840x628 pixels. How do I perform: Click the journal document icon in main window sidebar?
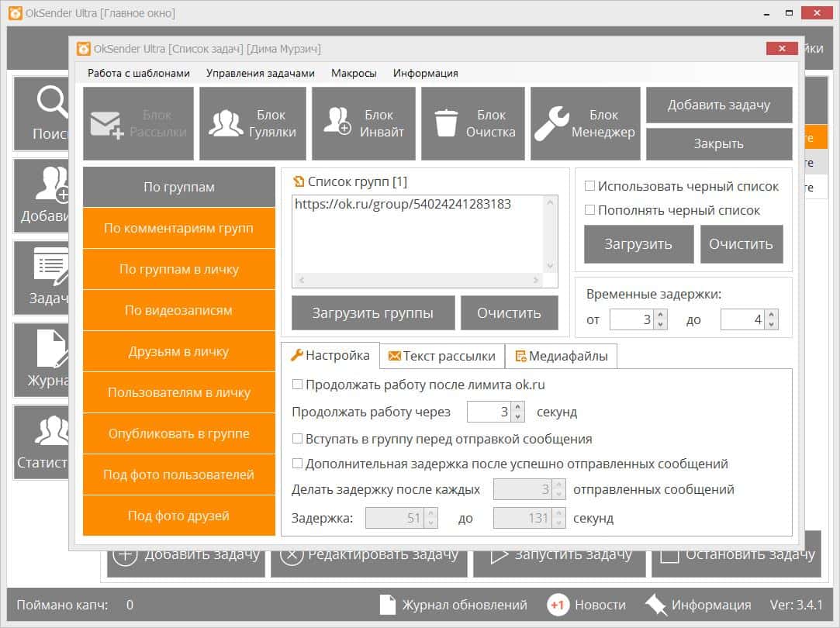pyautogui.click(x=53, y=349)
